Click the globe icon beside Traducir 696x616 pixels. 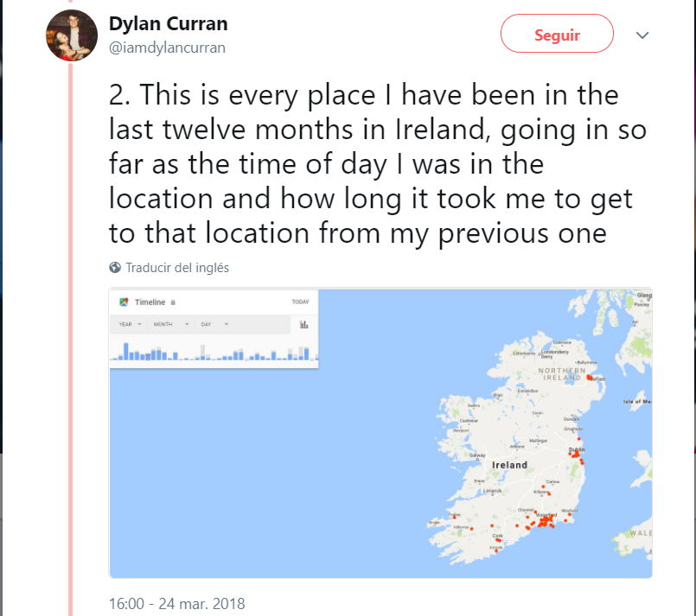tap(115, 268)
